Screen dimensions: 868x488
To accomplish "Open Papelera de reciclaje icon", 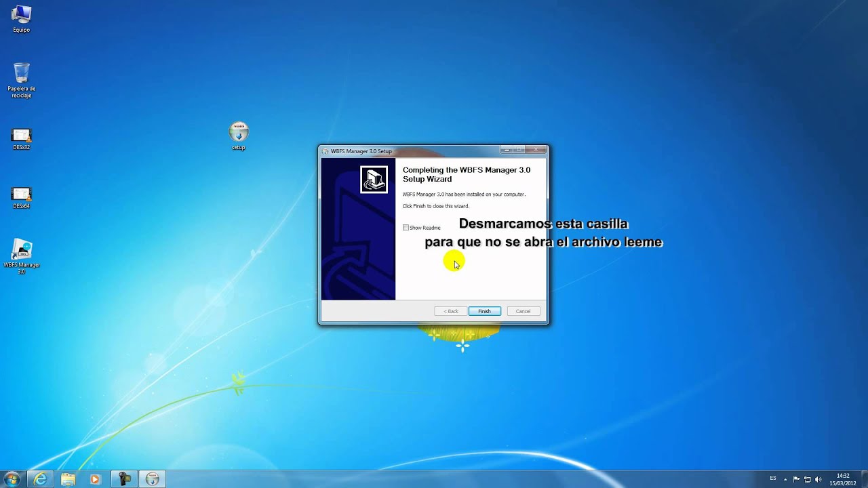I will (22, 80).
